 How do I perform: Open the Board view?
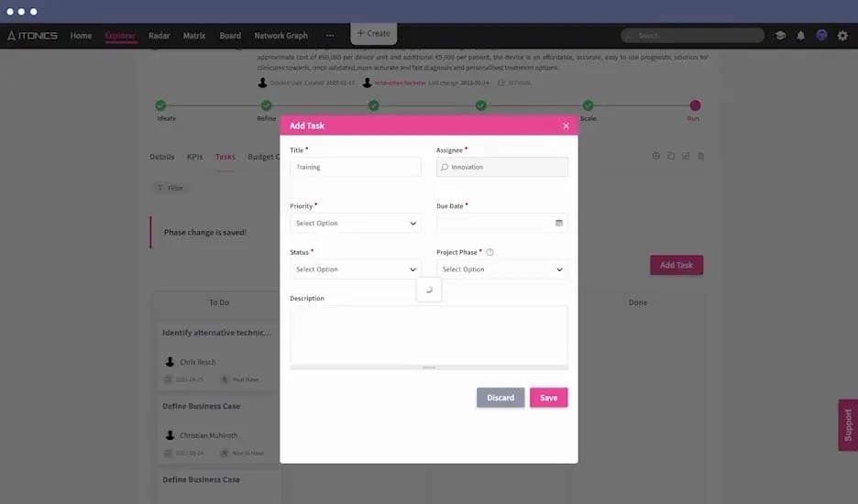tap(230, 36)
